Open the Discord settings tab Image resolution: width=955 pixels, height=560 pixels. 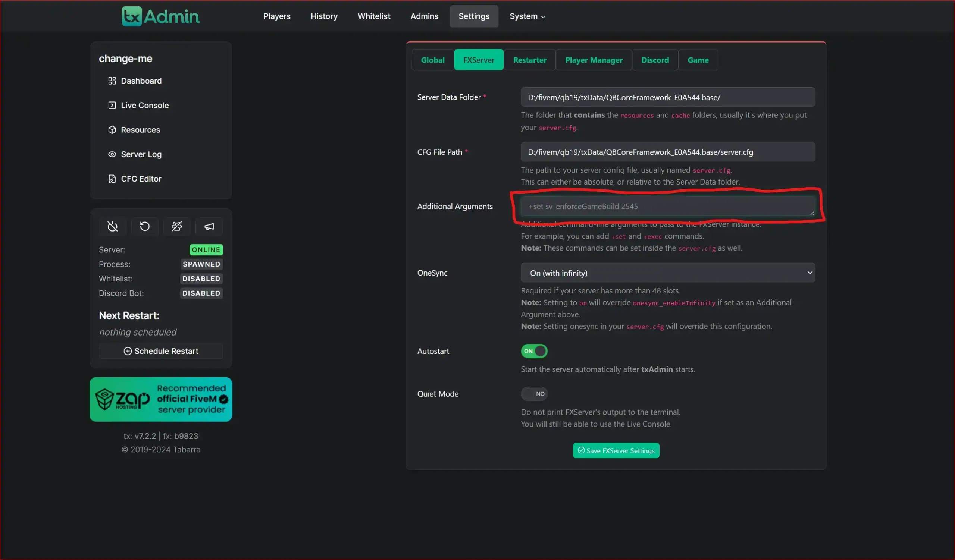click(x=655, y=60)
